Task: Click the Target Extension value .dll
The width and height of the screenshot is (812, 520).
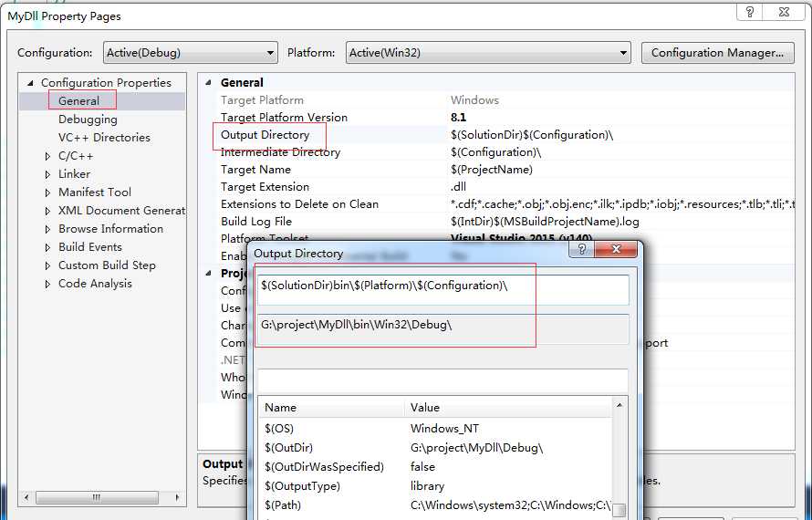Action: 458,187
